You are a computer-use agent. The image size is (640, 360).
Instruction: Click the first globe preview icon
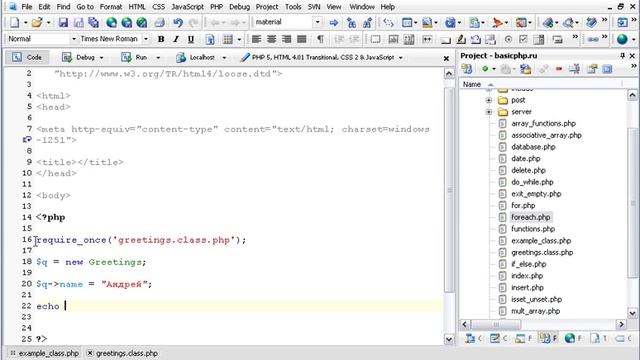pos(111,22)
